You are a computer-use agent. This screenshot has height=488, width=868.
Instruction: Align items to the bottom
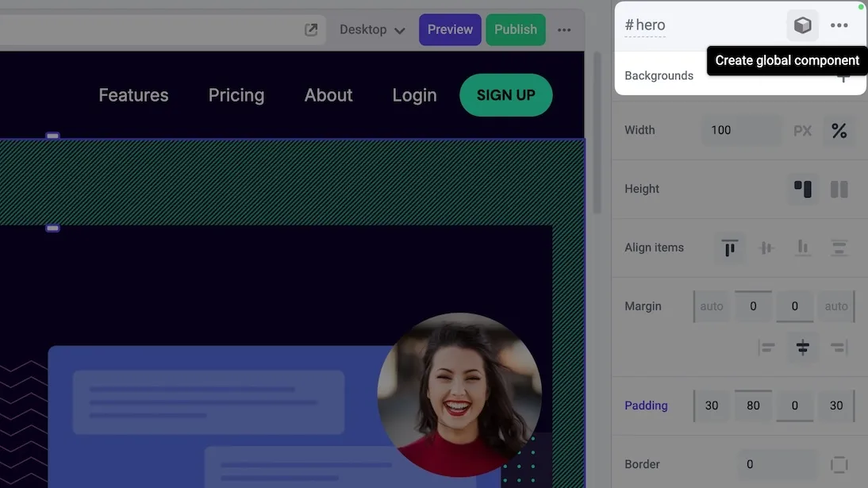[x=802, y=248]
